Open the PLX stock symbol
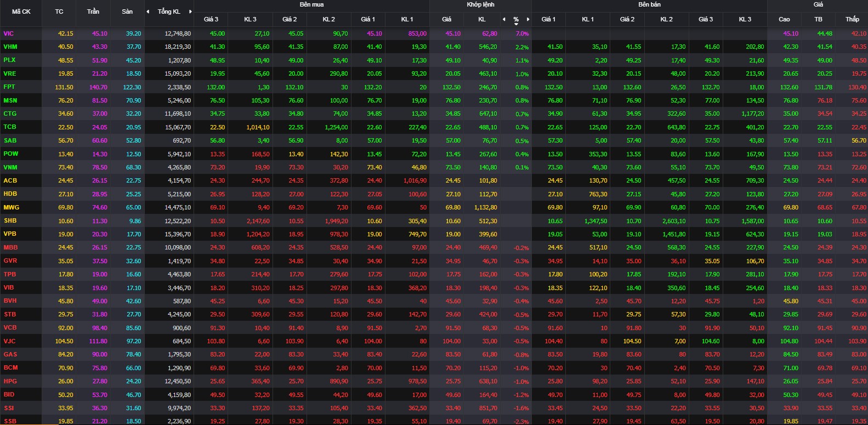The image size is (868, 425). tap(9, 60)
